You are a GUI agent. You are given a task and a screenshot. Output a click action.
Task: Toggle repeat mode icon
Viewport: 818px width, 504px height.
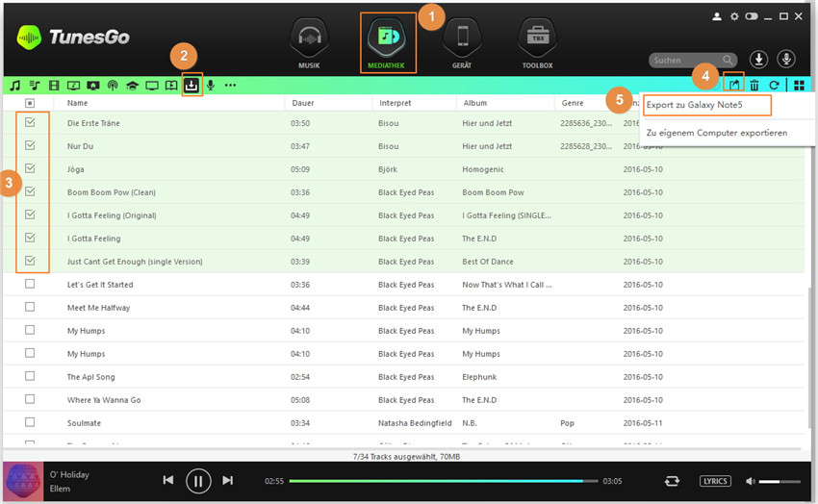672,481
